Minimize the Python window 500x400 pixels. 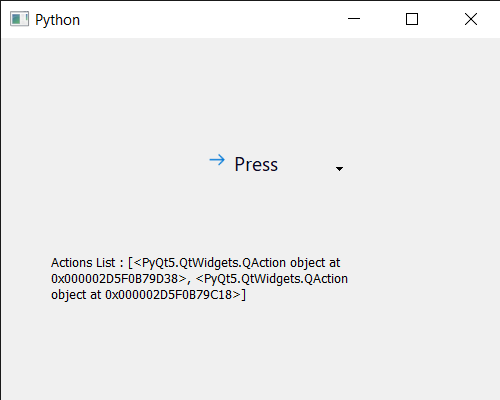pos(354,19)
